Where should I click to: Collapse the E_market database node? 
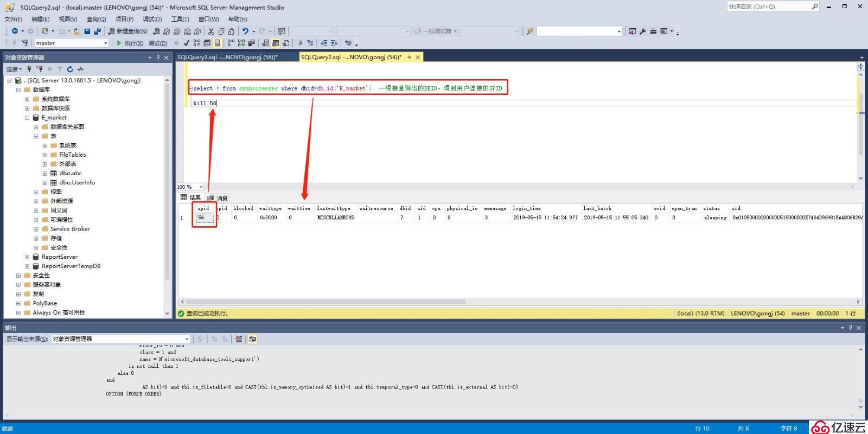pyautogui.click(x=27, y=118)
